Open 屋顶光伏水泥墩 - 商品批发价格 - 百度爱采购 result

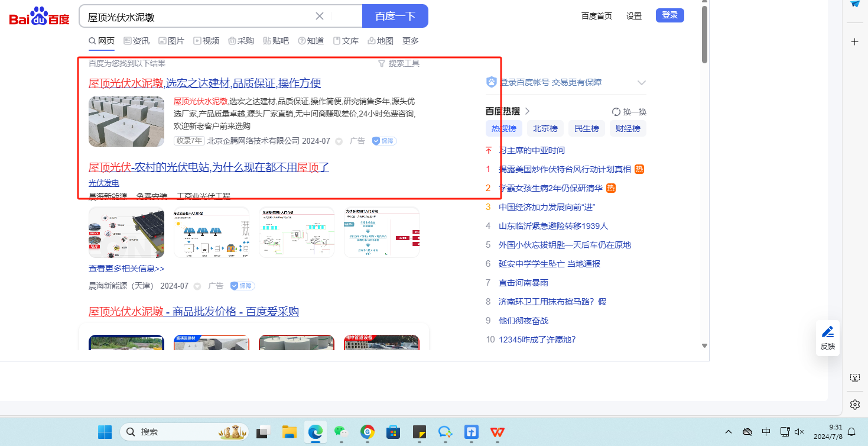pos(194,312)
